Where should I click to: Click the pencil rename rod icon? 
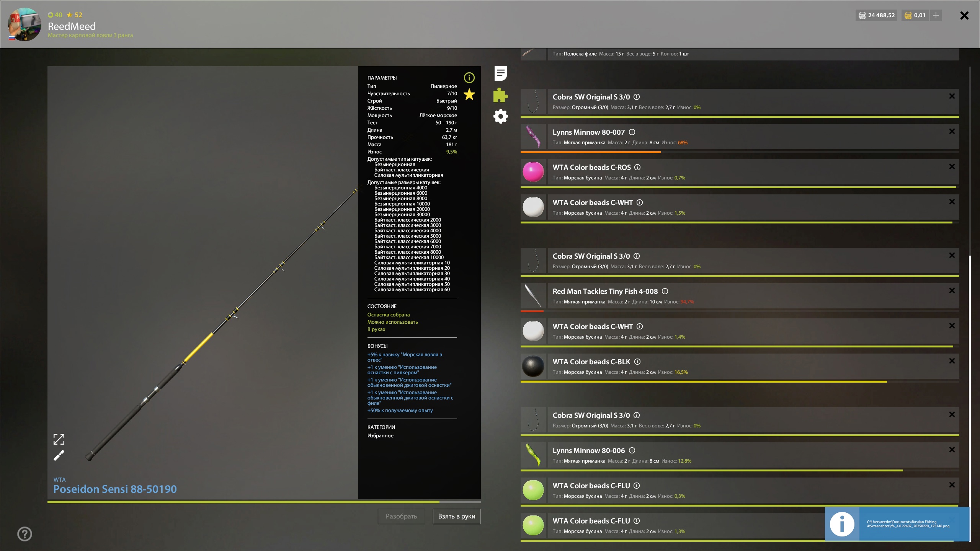[59, 455]
